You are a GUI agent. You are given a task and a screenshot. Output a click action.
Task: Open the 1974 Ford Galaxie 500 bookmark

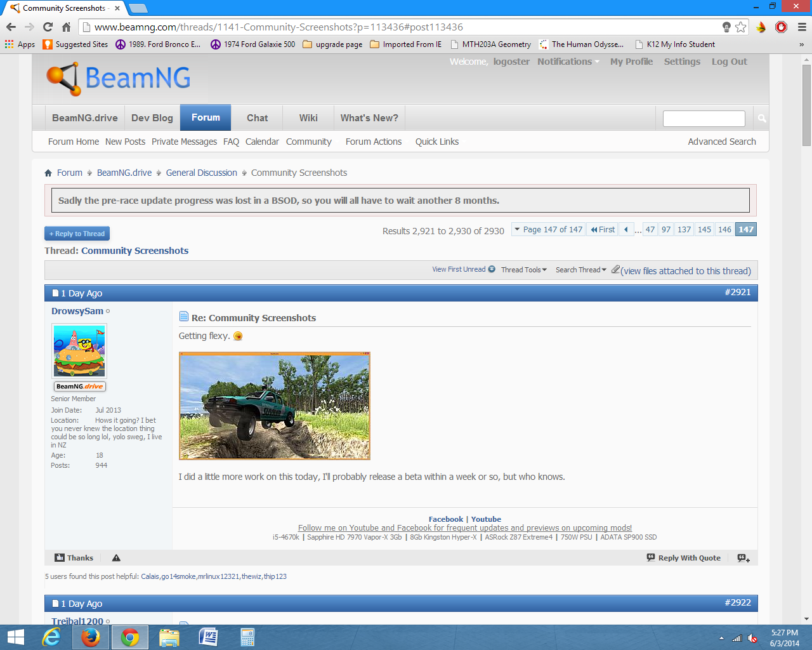pyautogui.click(x=252, y=44)
